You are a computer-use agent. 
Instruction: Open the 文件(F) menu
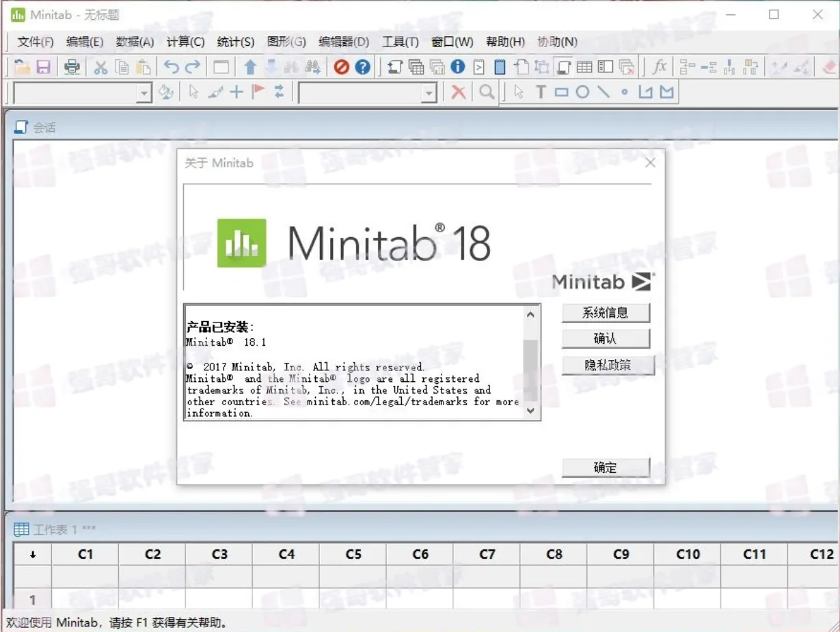tap(36, 42)
